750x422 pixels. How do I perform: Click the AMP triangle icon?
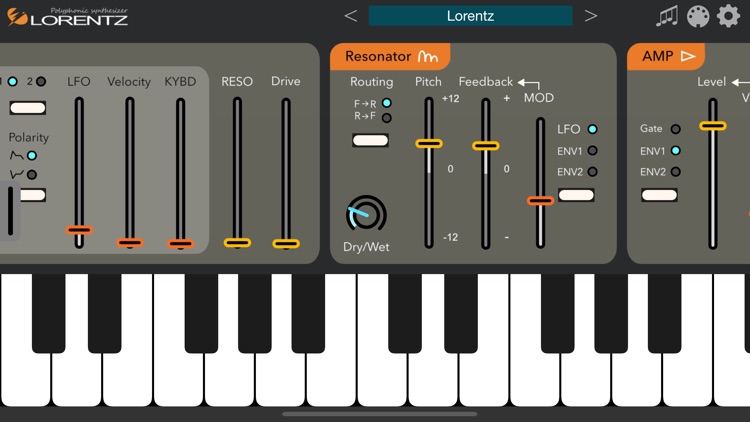(x=688, y=56)
